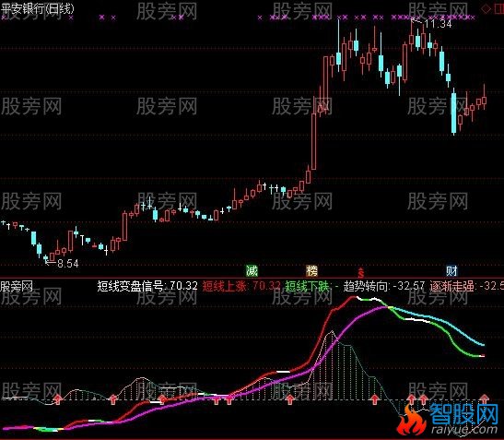Click the 趋势转向: -32.57 indicator label

click(x=384, y=286)
